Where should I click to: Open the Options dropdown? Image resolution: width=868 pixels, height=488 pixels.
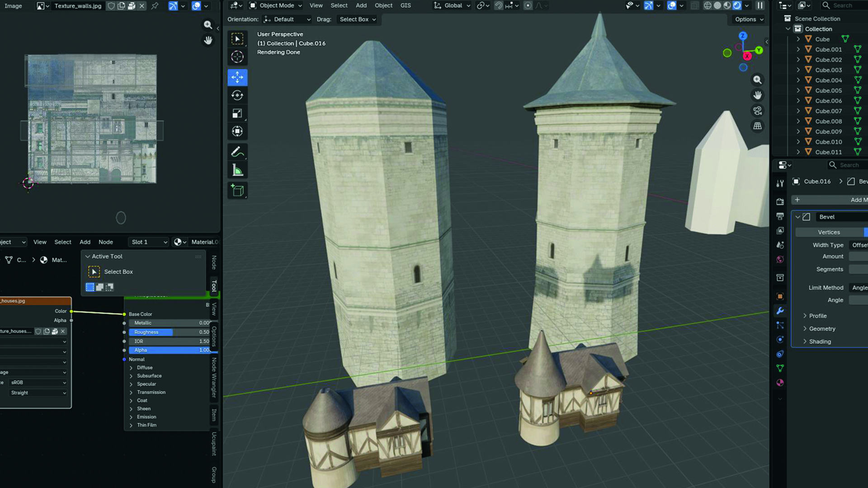[749, 19]
